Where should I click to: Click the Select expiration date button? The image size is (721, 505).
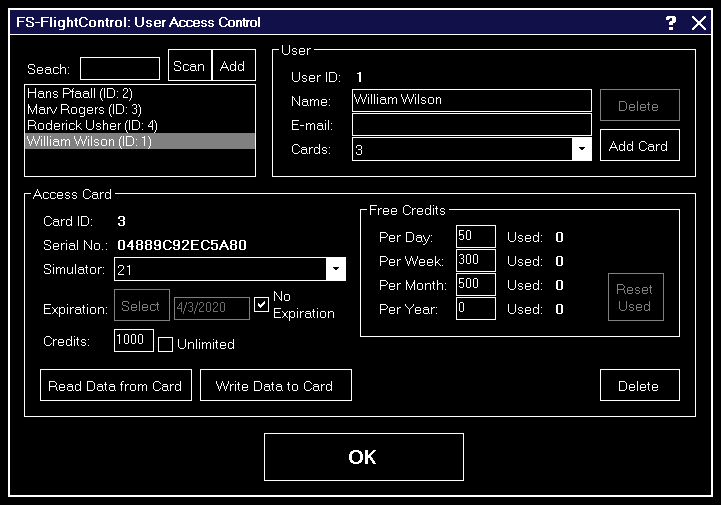click(142, 305)
